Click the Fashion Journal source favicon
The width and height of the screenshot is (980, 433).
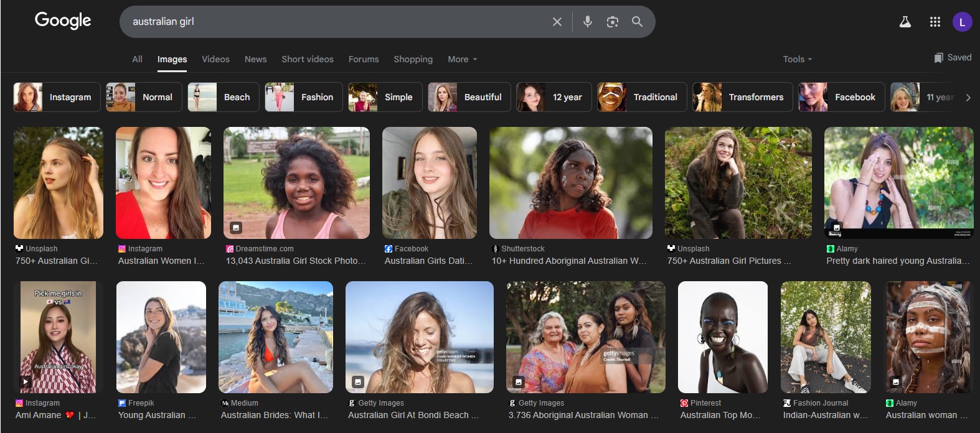[787, 403]
